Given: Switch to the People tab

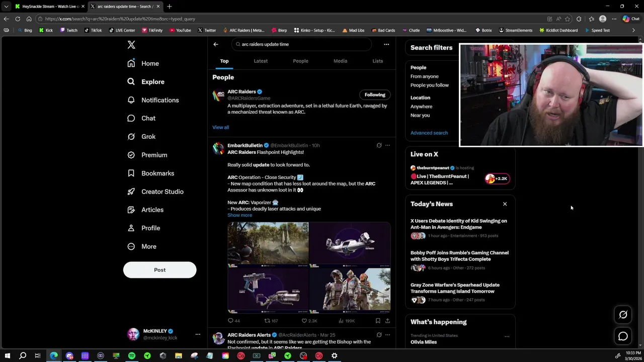Looking at the screenshot, I should 300,61.
